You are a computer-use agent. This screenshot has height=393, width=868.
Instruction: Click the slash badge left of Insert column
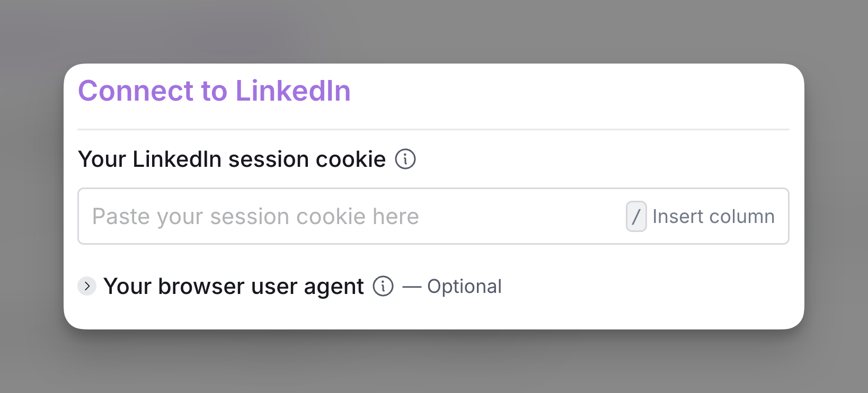coord(636,216)
